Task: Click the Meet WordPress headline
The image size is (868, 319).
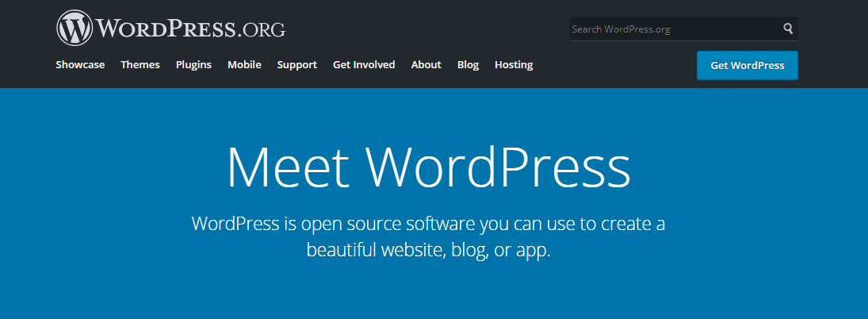Action: 428,167
